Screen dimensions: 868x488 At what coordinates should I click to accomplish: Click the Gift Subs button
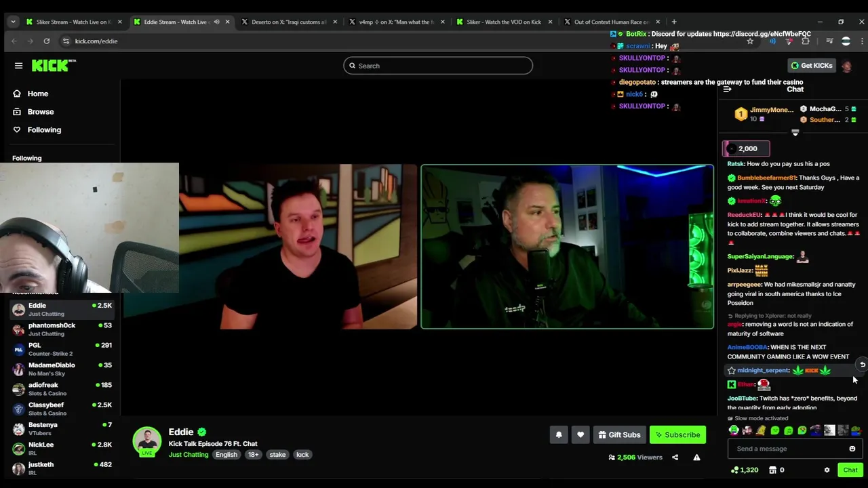click(618, 435)
